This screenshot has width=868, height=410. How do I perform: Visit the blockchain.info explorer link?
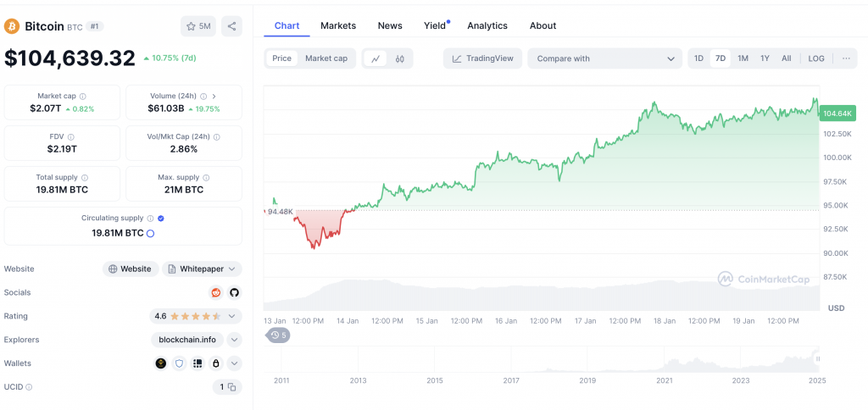pyautogui.click(x=187, y=340)
